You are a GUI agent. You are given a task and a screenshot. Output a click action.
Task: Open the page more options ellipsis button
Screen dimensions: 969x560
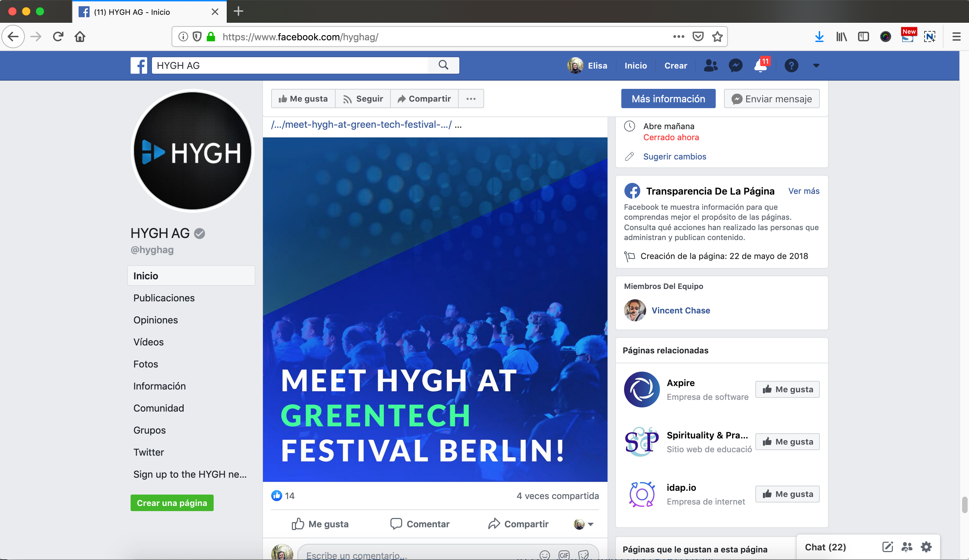471,99
